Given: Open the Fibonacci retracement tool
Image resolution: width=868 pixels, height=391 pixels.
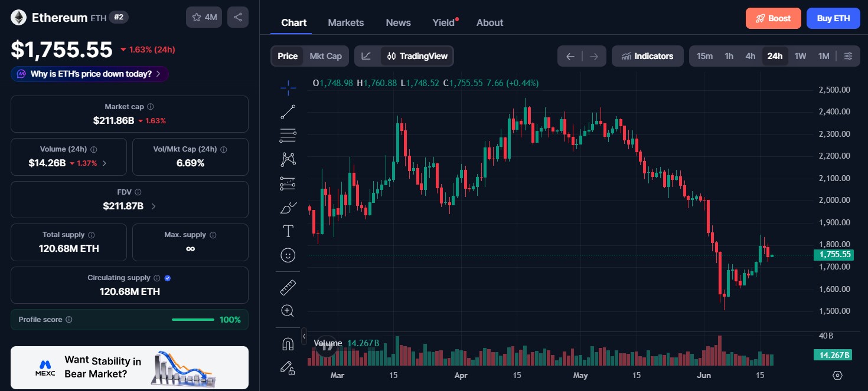Looking at the screenshot, I should pyautogui.click(x=288, y=136).
